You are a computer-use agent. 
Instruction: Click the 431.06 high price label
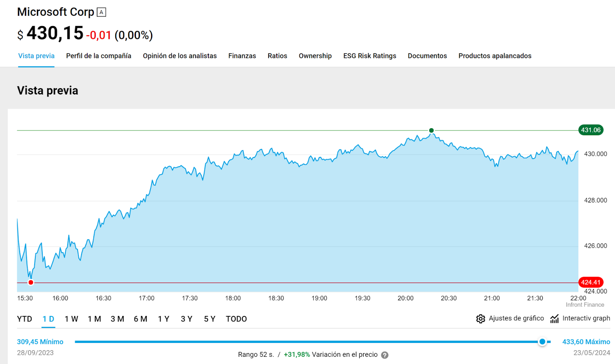click(x=591, y=130)
